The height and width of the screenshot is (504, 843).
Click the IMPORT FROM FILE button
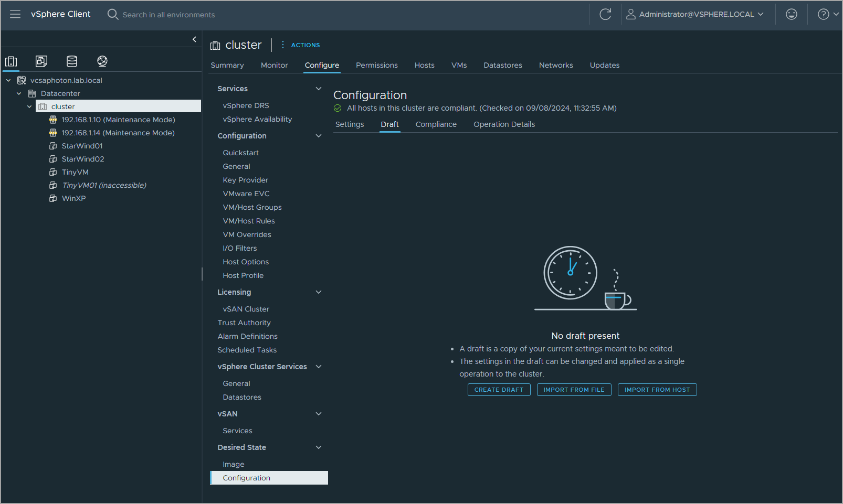(574, 390)
